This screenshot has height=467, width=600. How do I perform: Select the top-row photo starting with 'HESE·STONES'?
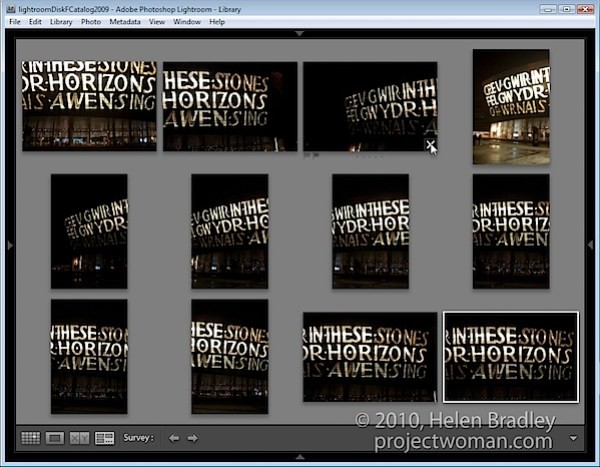point(230,106)
